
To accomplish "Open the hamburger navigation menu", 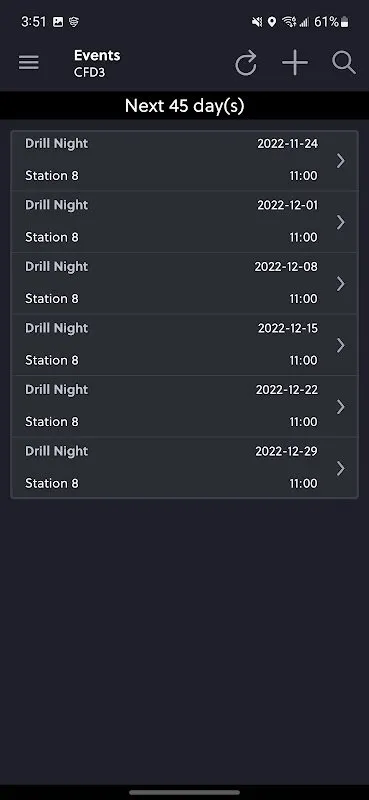I will pyautogui.click(x=29, y=63).
